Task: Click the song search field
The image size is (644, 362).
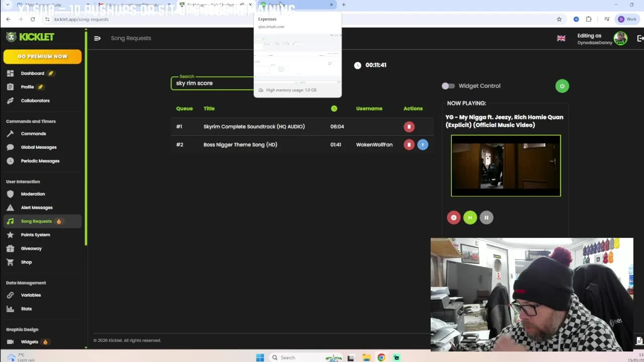Action: [212, 83]
